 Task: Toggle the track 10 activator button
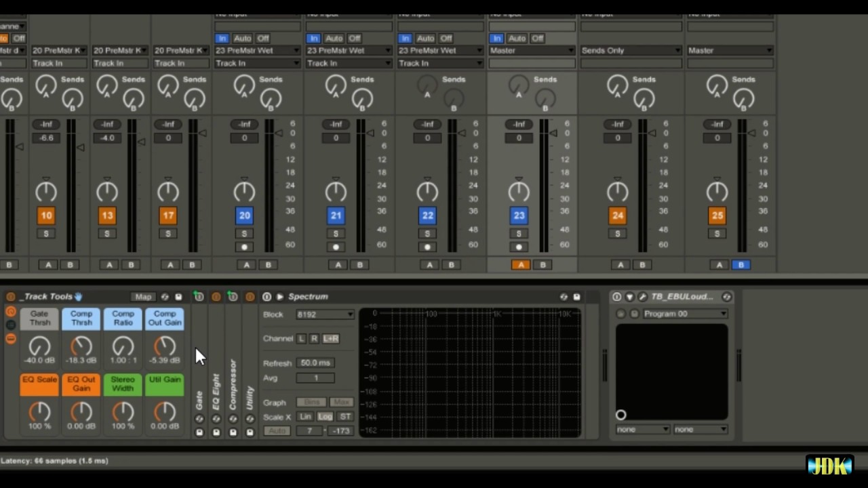click(x=46, y=216)
